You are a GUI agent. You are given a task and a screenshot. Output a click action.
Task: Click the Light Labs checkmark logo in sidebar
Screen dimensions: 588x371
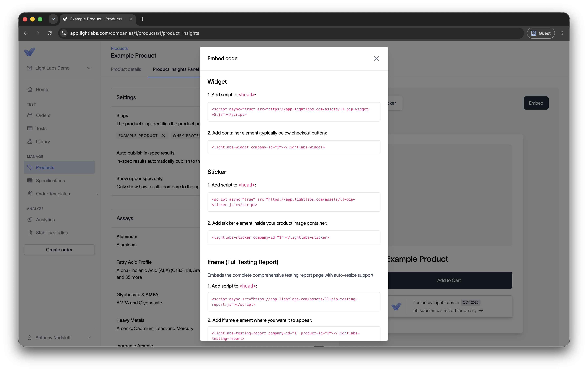point(30,52)
